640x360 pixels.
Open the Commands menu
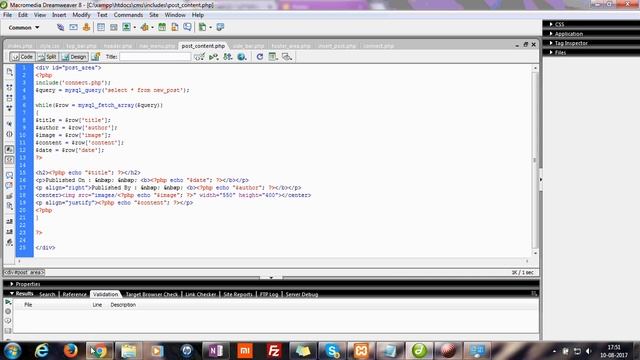coord(128,15)
